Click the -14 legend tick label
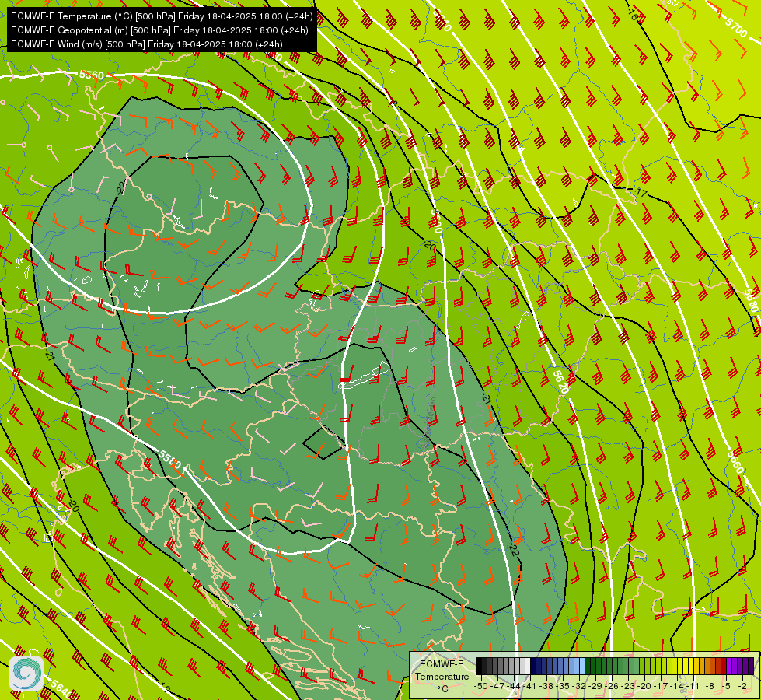 [x=678, y=686]
